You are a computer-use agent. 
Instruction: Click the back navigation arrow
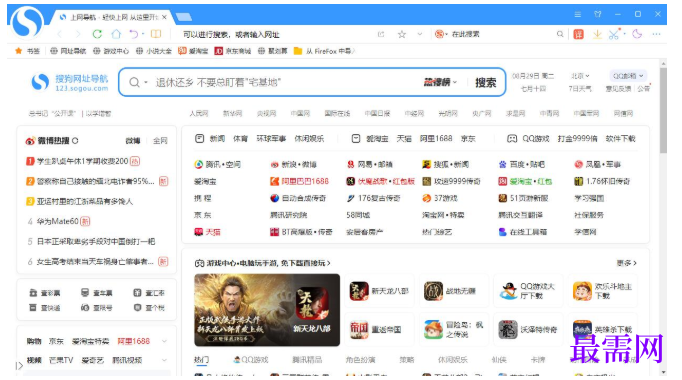click(60, 34)
